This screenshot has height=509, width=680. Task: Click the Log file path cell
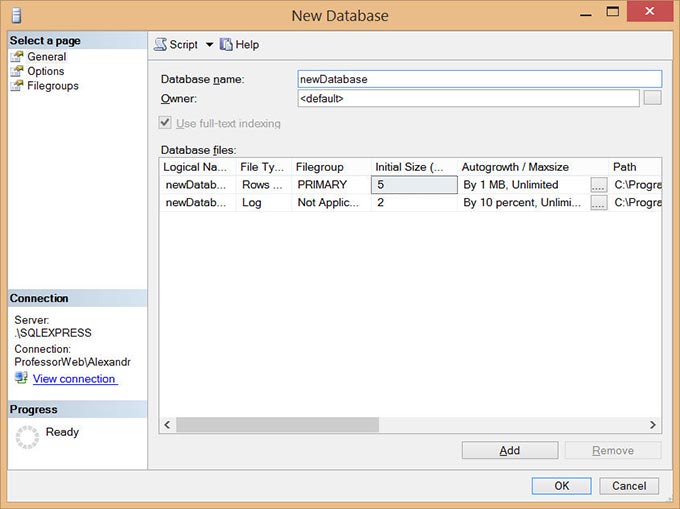(636, 202)
